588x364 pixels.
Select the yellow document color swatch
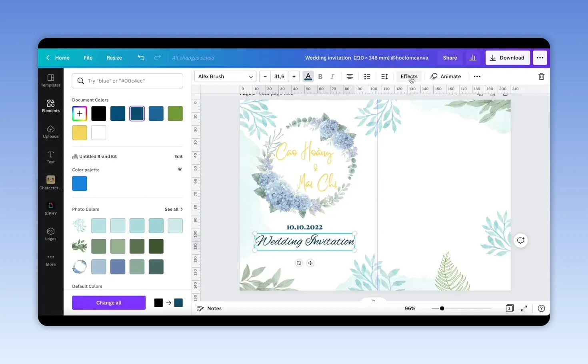click(80, 133)
